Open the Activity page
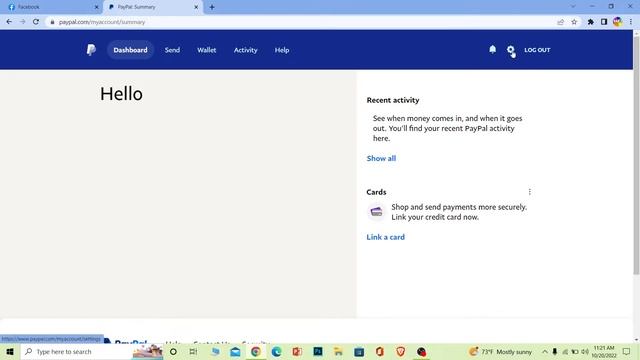 (x=245, y=50)
